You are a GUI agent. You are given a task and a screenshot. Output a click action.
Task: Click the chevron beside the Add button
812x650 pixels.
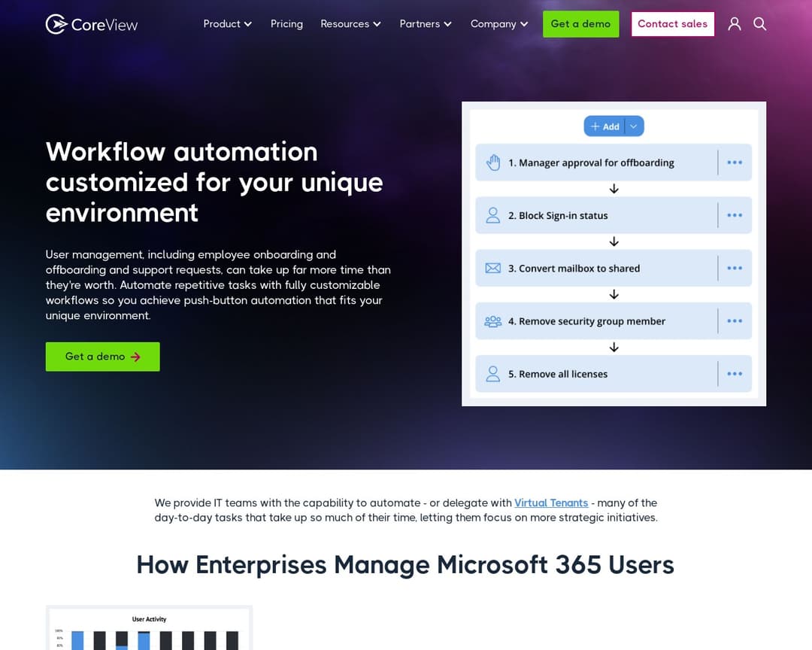click(x=634, y=126)
